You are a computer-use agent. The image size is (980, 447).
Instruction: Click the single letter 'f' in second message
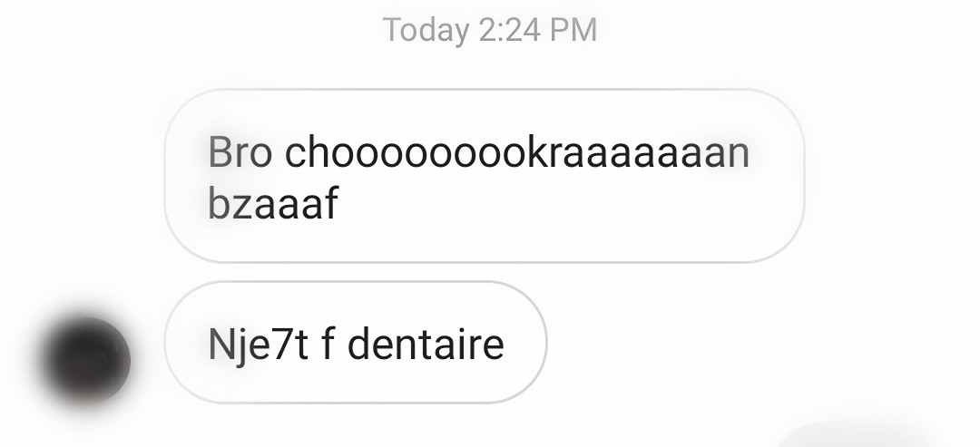[x=328, y=344]
